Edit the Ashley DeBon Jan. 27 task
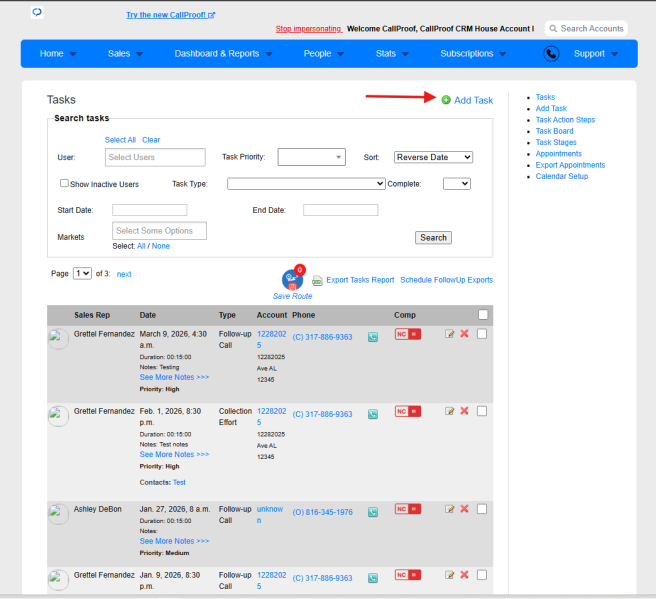This screenshot has width=656, height=599. pos(449,509)
